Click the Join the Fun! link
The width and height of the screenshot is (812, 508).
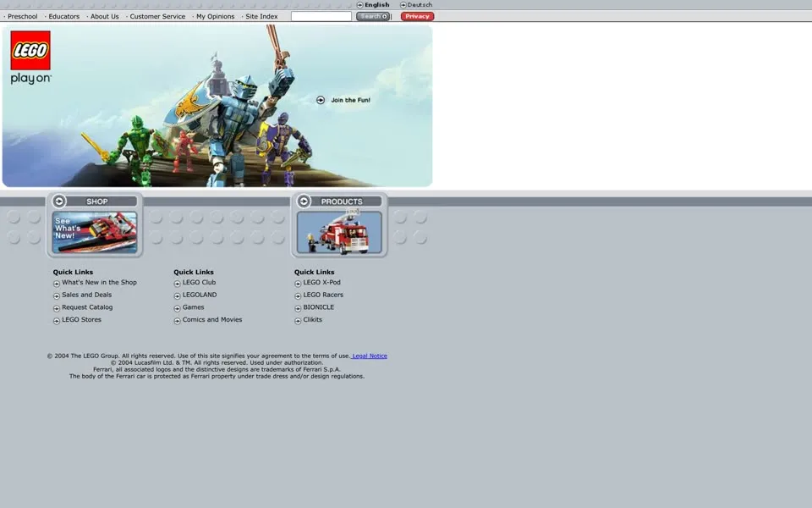tap(350, 100)
